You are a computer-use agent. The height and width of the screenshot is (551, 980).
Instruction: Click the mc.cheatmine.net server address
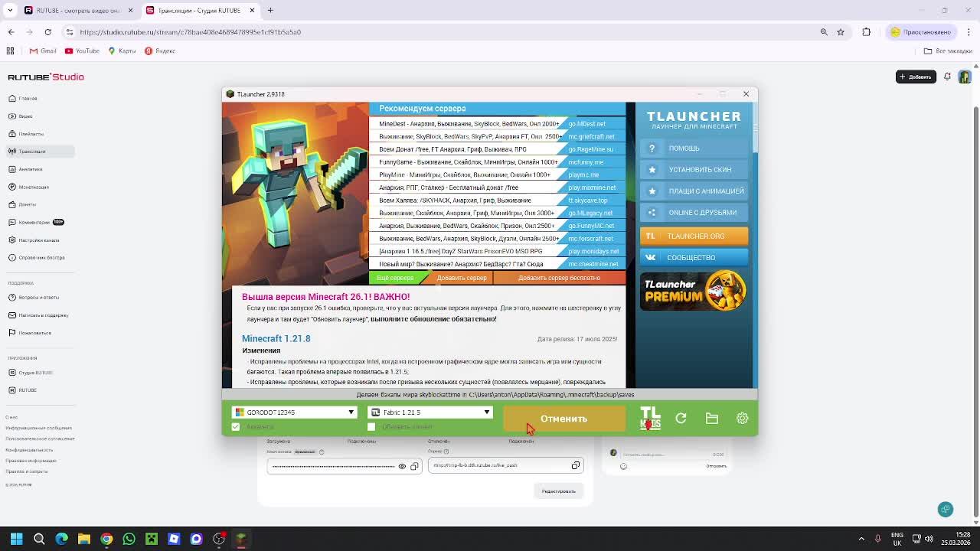click(593, 264)
